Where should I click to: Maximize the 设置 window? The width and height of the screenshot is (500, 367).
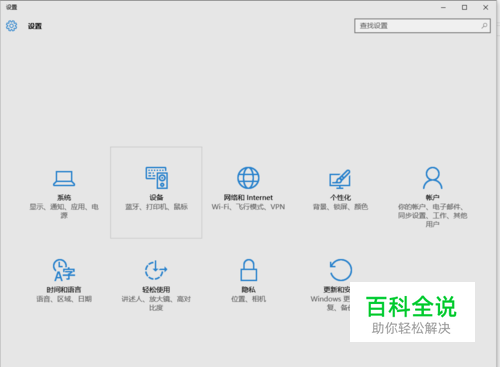point(464,7)
